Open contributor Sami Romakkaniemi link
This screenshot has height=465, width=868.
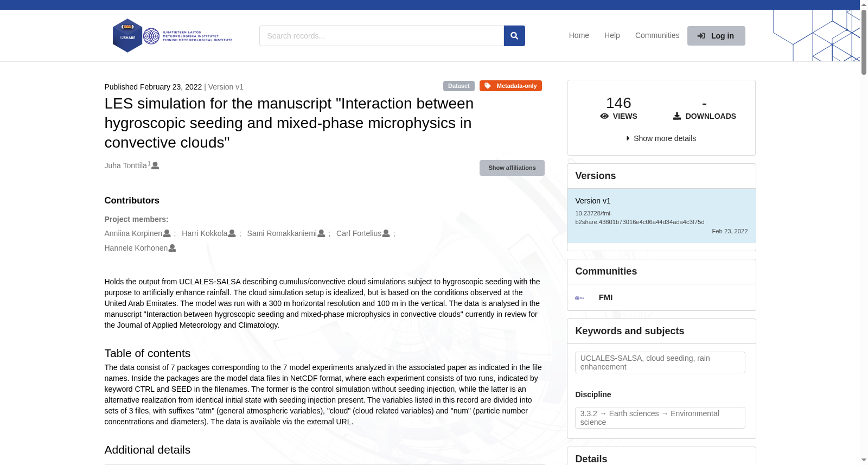282,233
